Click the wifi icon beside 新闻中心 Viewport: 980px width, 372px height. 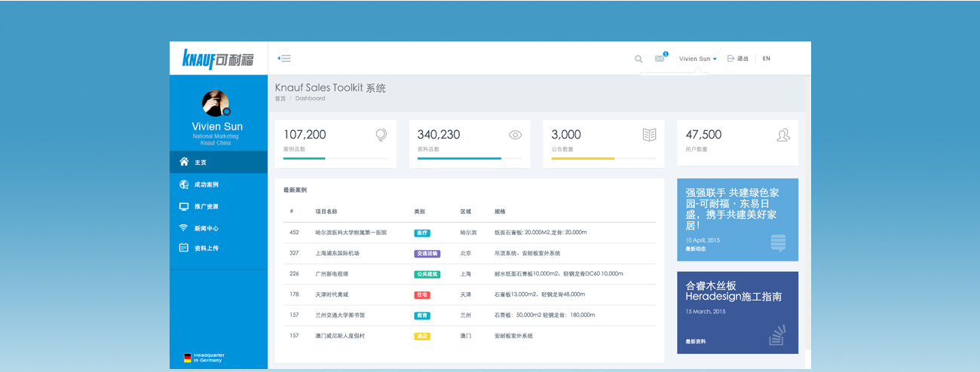click(x=184, y=227)
